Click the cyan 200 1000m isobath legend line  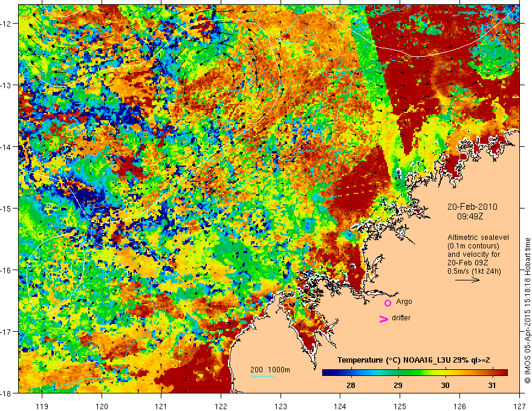click(262, 377)
